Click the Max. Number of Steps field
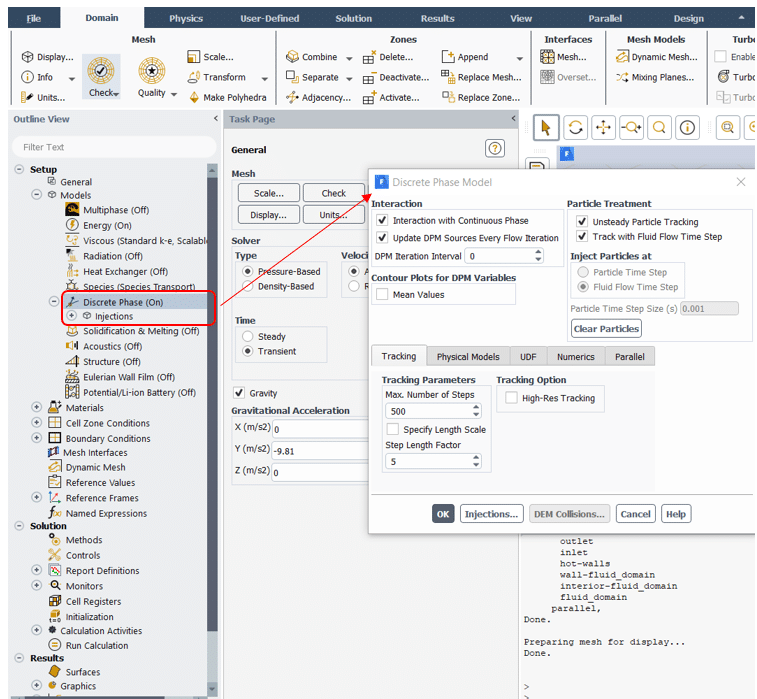757x699 pixels. click(x=426, y=411)
